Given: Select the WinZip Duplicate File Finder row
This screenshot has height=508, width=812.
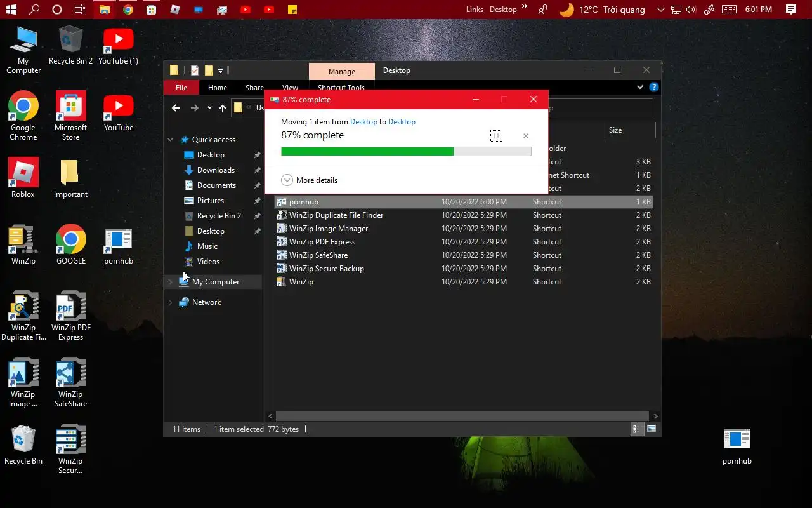Looking at the screenshot, I should pos(463,215).
